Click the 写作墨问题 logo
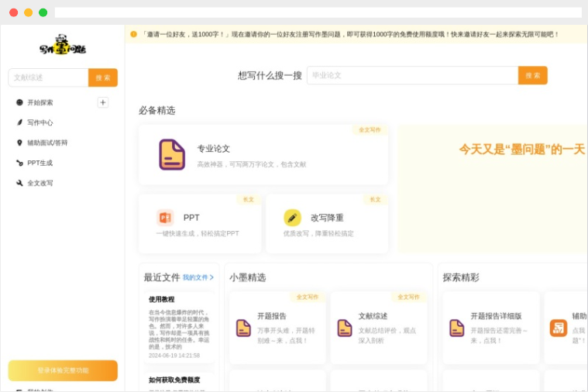588x392 pixels. 63,45
